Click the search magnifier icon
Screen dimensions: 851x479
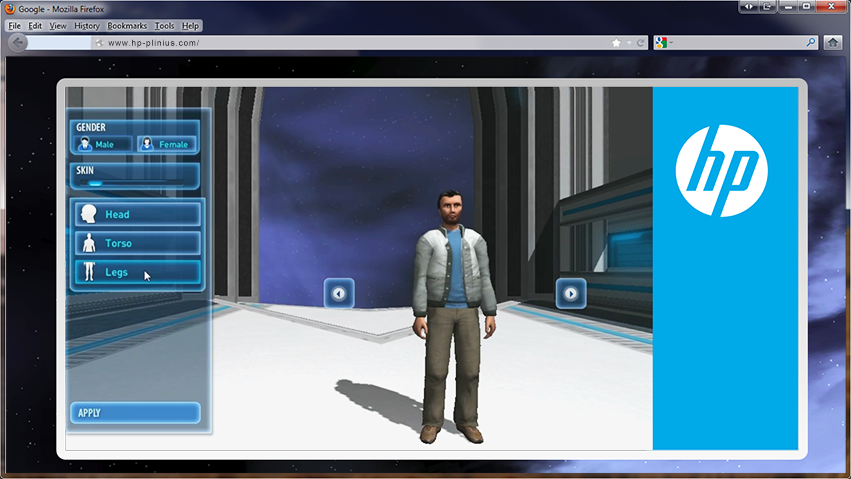click(811, 42)
